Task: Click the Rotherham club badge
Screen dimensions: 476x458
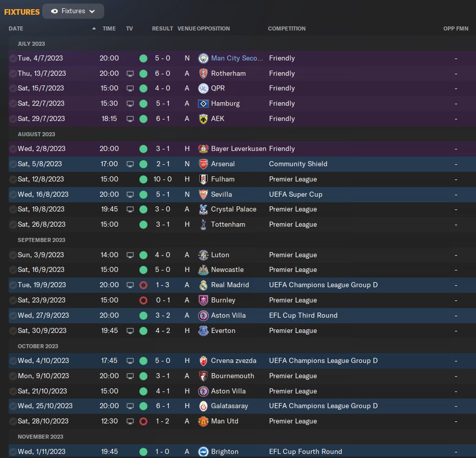Action: pos(203,73)
